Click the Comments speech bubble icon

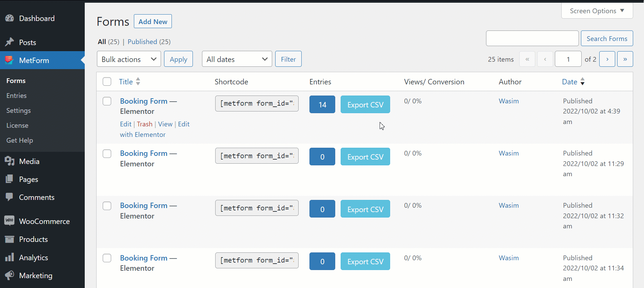pos(9,197)
